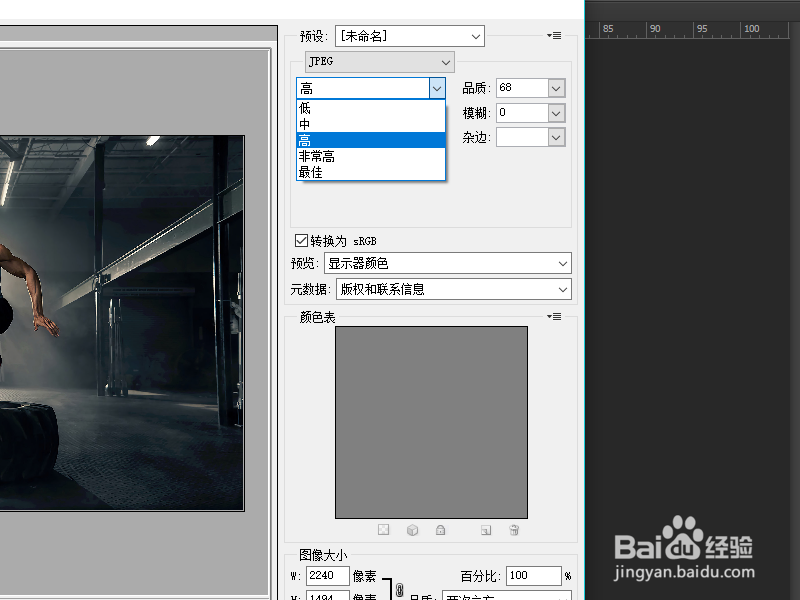Open the 品质 value slider arrow

coord(557,88)
